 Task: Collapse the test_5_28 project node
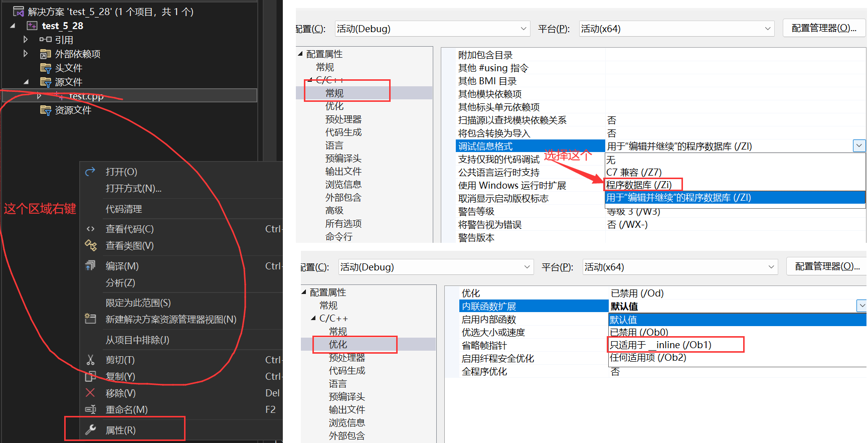[x=13, y=26]
